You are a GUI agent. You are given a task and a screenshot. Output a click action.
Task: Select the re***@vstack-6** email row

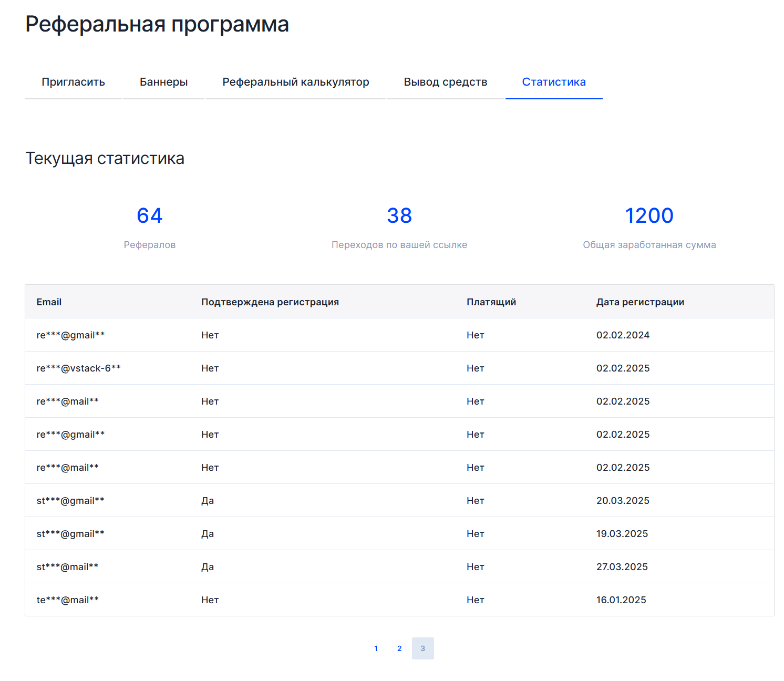click(78, 368)
